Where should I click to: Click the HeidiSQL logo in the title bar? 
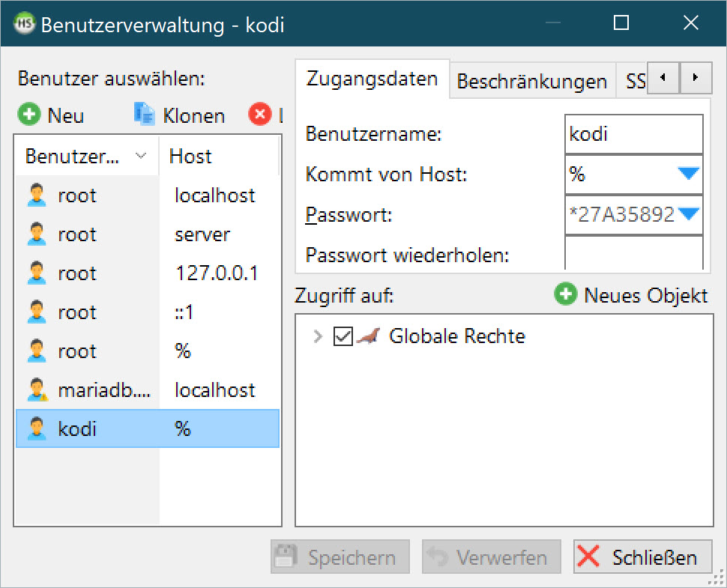tap(25, 22)
